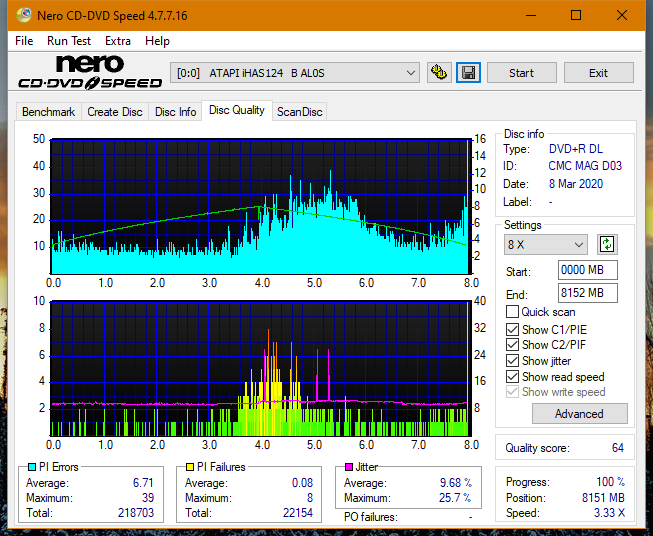Enable the Quick scan checkbox
The image size is (653, 536).
click(x=512, y=312)
